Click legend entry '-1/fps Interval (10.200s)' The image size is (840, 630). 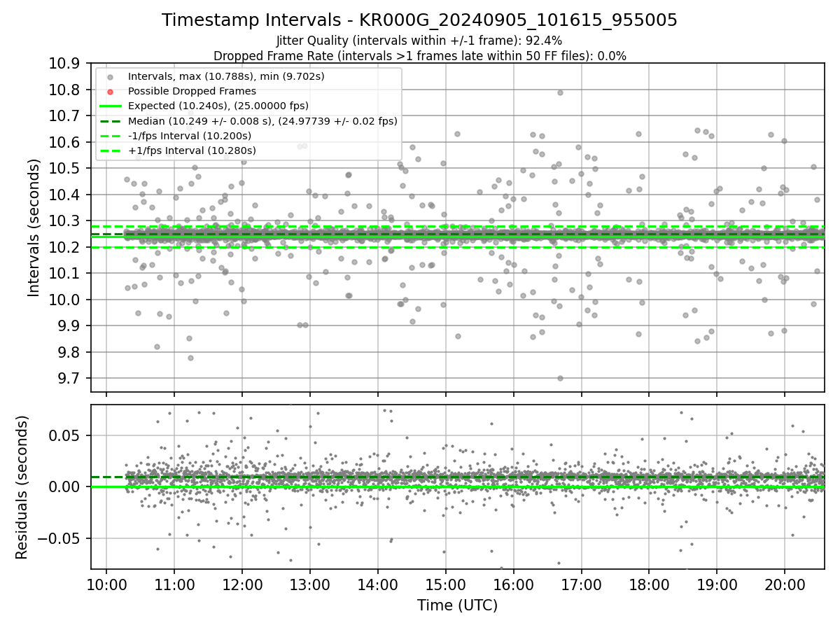click(190, 136)
